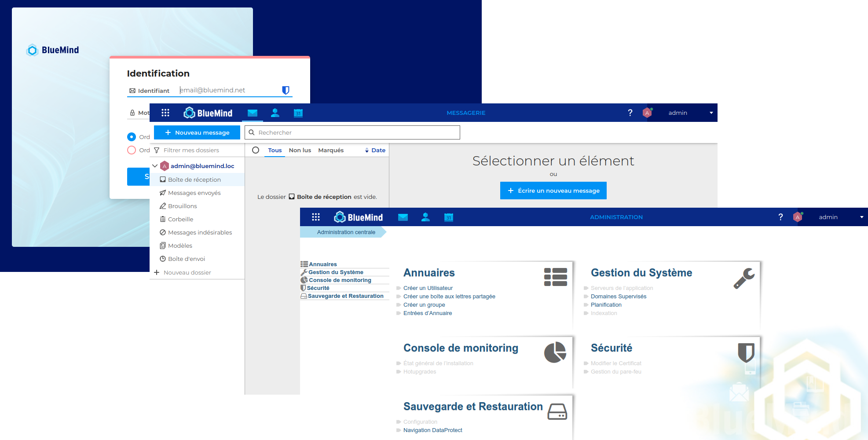Click the mail icon in Messagerie header

pos(253,113)
